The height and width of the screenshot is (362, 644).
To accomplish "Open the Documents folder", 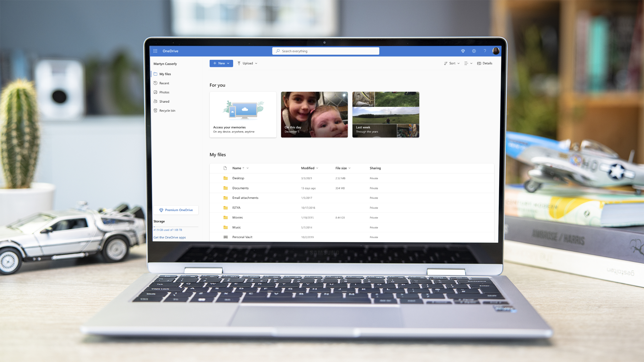I will pos(240,188).
